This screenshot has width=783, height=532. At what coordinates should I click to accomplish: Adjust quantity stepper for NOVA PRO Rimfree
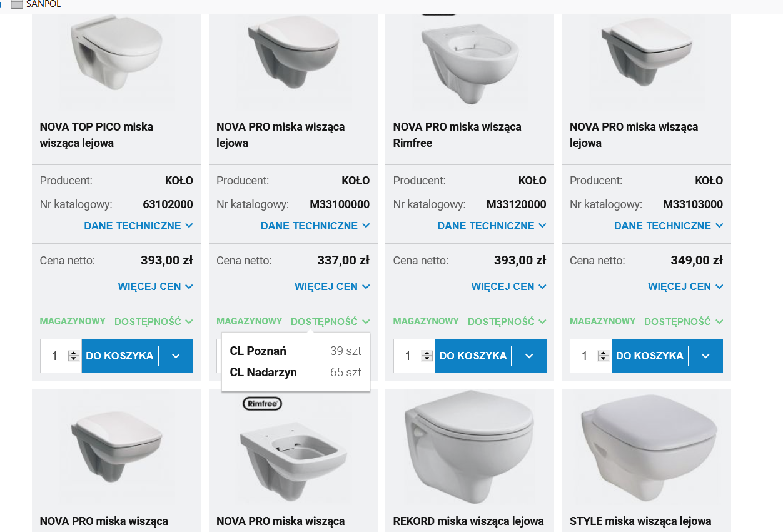click(427, 356)
